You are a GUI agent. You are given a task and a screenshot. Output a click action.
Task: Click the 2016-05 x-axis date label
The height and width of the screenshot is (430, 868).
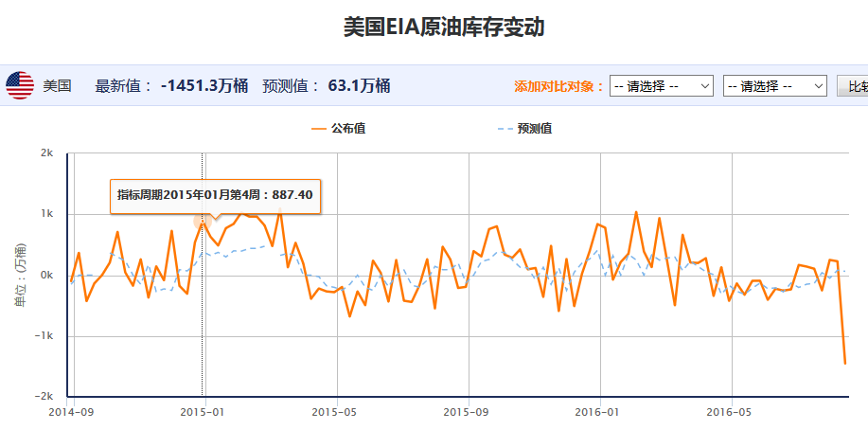click(x=729, y=412)
